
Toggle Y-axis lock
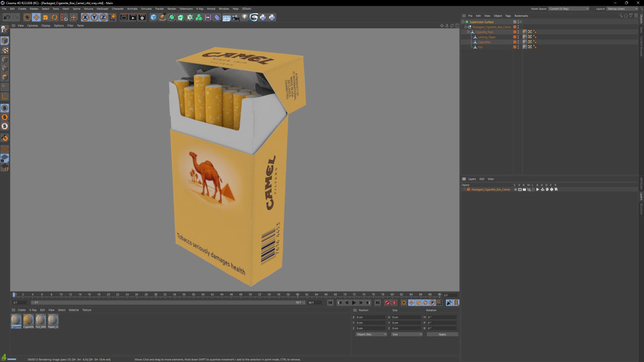[x=94, y=17]
